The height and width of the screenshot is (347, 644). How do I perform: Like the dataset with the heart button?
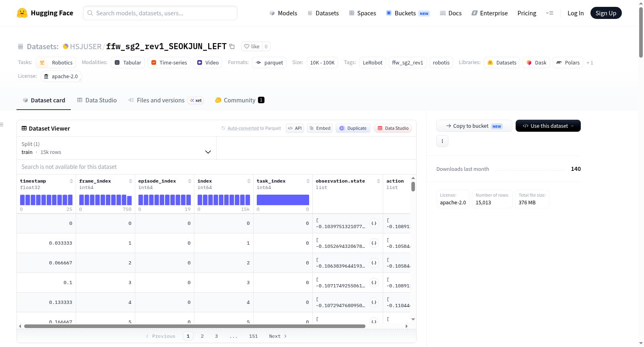[252, 46]
